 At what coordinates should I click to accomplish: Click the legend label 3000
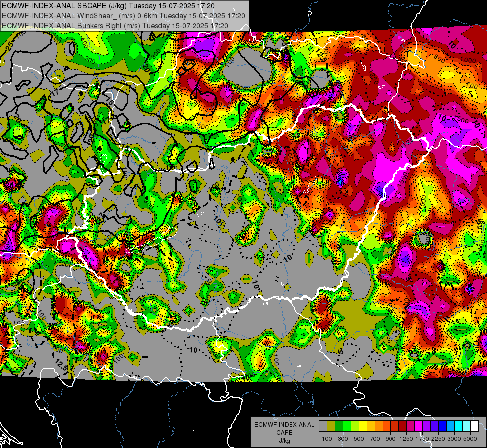(x=454, y=439)
